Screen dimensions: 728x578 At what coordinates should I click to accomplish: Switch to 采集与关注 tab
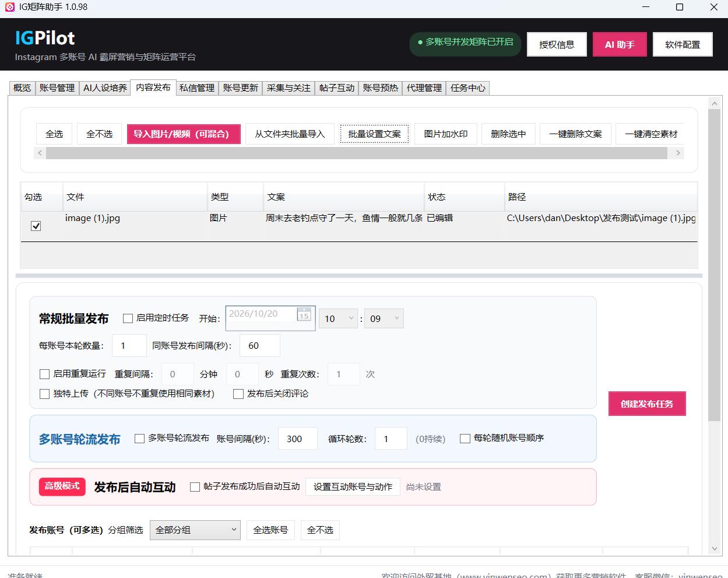pos(289,88)
